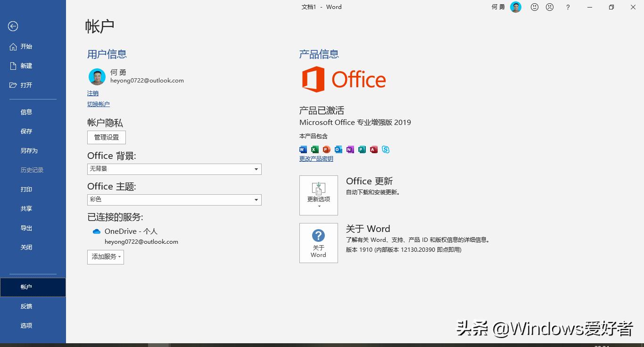Select the OneNote purple icon
The width and height of the screenshot is (644, 347).
tap(350, 149)
